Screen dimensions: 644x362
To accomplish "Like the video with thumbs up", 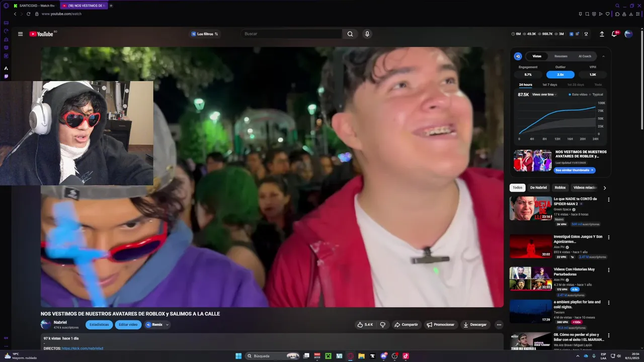I will (365, 325).
